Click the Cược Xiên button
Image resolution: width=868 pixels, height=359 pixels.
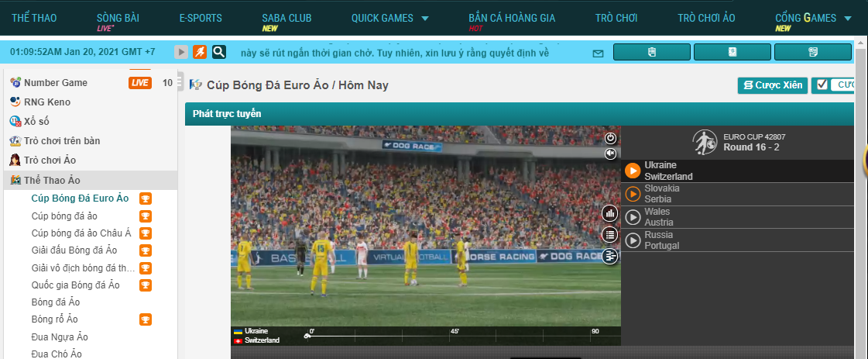(773, 85)
